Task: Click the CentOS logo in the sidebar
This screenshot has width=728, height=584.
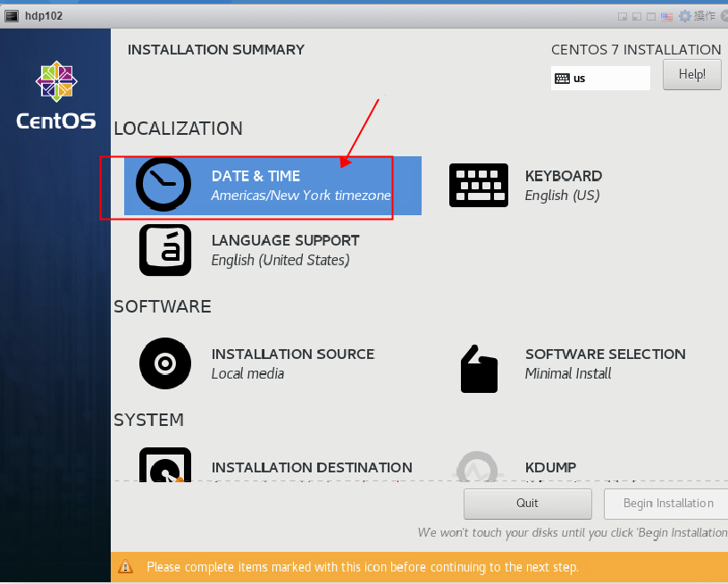Action: 56,95
